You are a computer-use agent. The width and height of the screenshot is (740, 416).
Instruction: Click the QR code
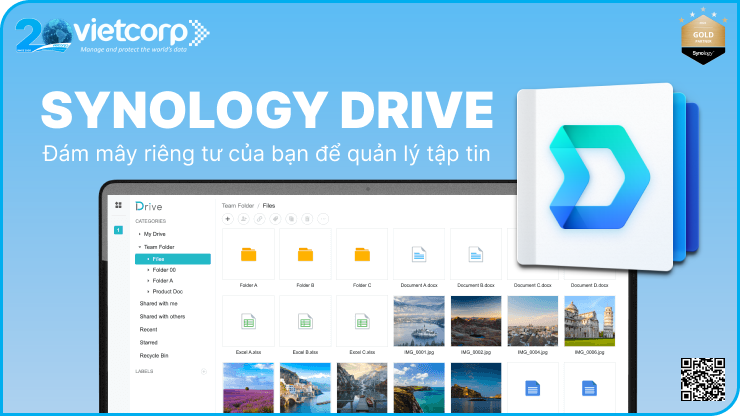[x=703, y=380]
